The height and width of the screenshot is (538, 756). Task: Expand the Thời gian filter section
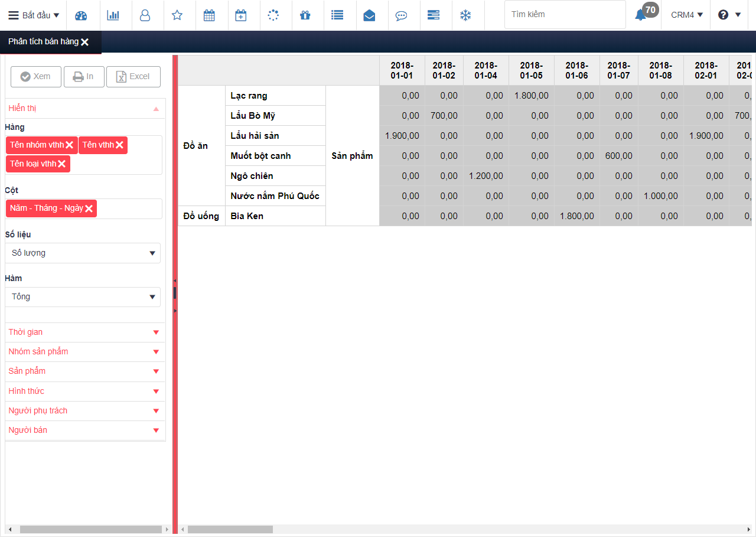click(x=85, y=332)
